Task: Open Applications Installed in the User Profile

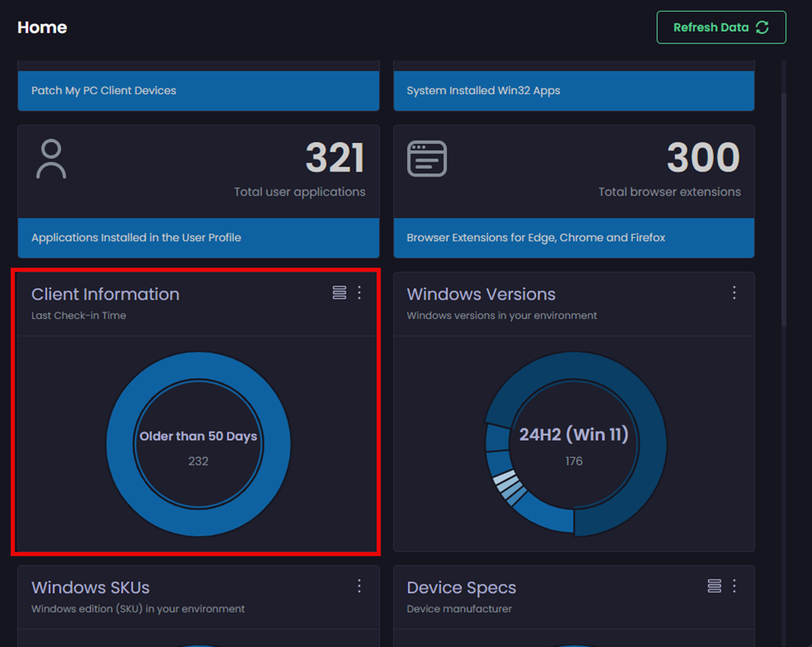Action: point(198,237)
